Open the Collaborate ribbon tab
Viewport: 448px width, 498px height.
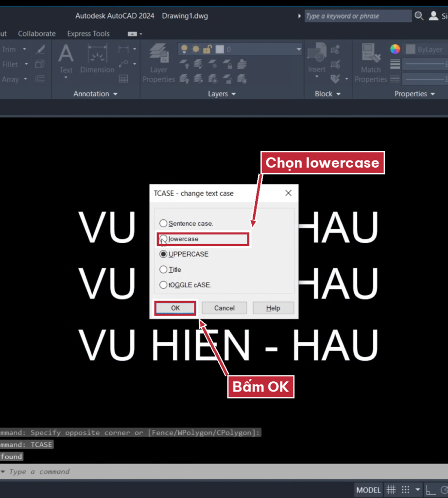37,34
